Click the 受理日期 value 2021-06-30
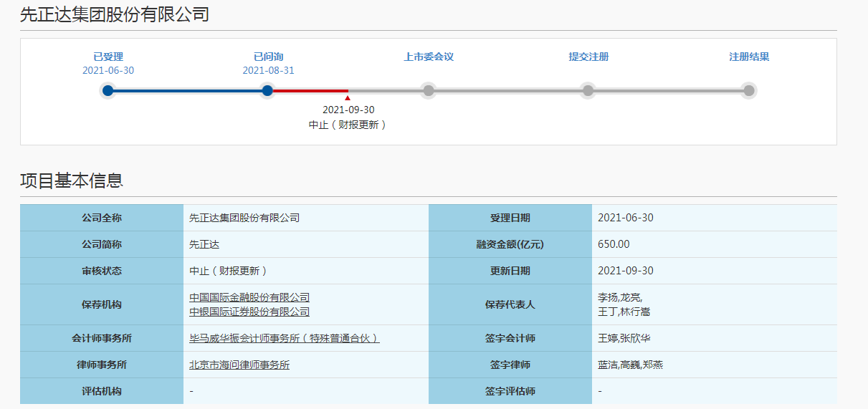Viewport: 868px width, 409px height. pyautogui.click(x=626, y=218)
